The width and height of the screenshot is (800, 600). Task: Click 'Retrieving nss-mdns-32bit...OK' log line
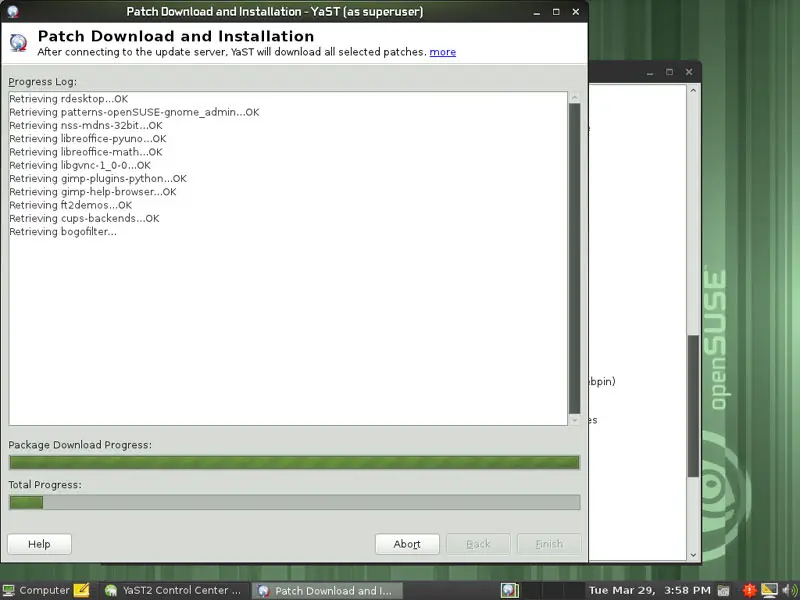[x=86, y=126]
